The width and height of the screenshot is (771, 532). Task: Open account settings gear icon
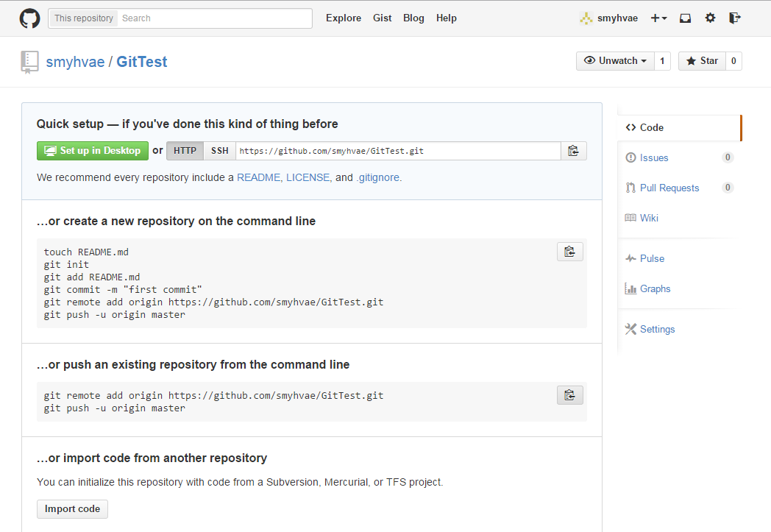[710, 18]
